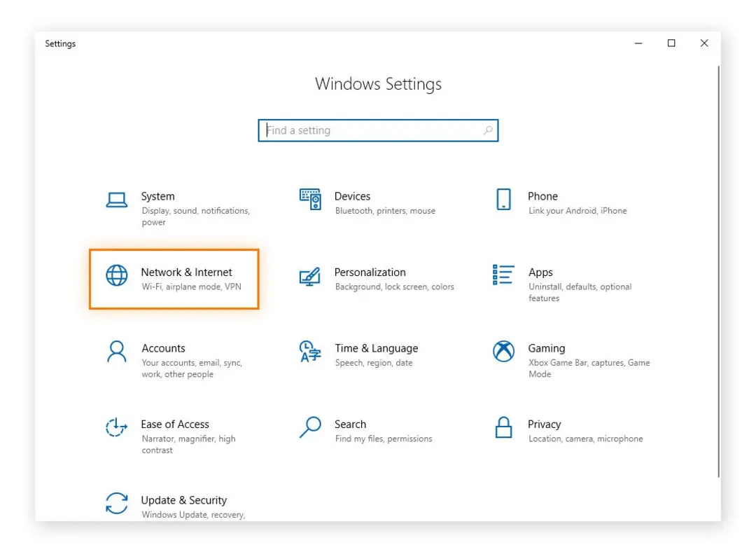Maximize the Settings window
The width and height of the screenshot is (756, 552).
point(671,43)
